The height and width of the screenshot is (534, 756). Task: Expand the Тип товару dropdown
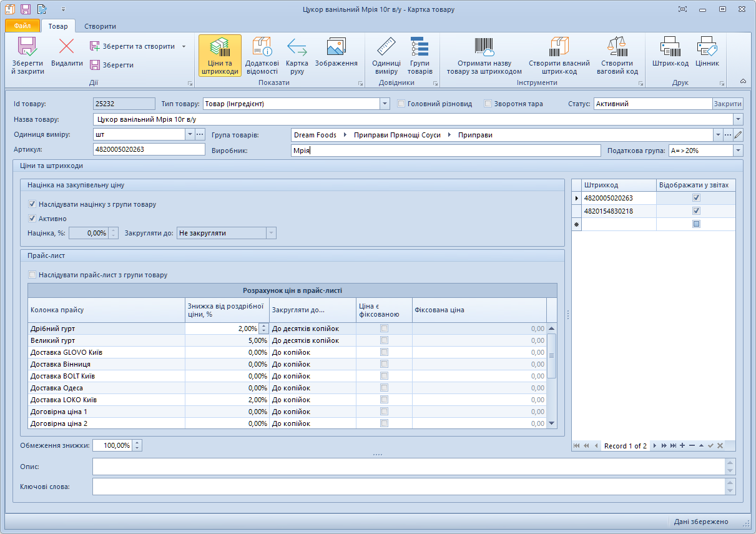[x=385, y=104]
